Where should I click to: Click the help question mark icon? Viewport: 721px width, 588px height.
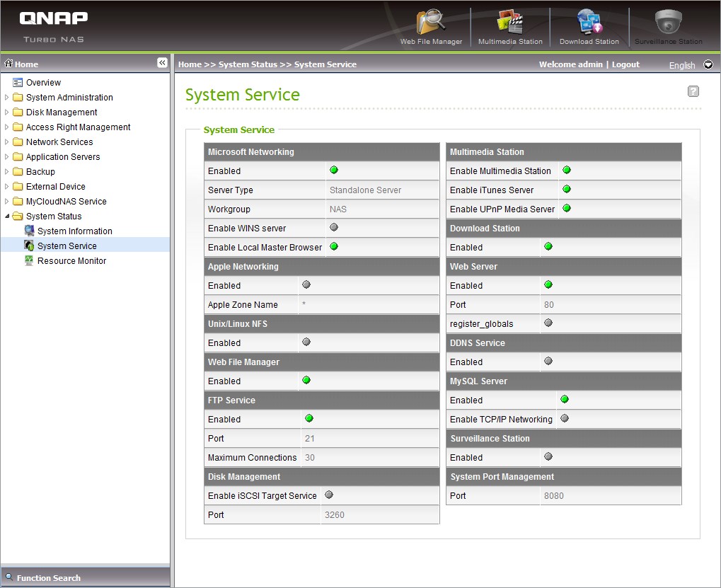click(x=693, y=91)
